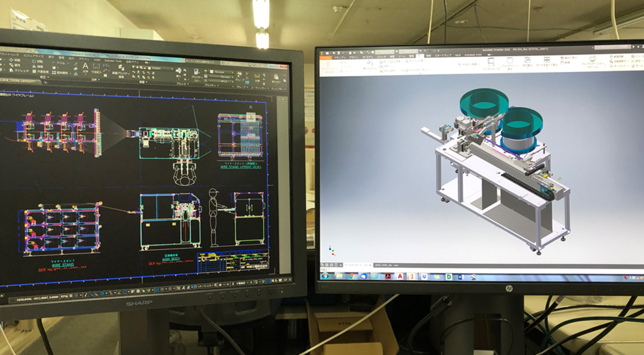Click the Insert block icon

[x=179, y=72]
